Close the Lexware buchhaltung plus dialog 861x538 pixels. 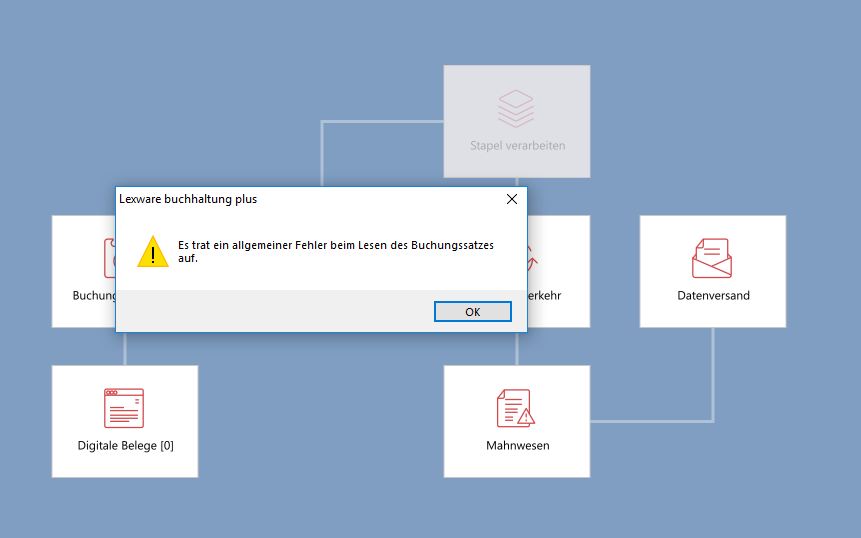pos(512,199)
